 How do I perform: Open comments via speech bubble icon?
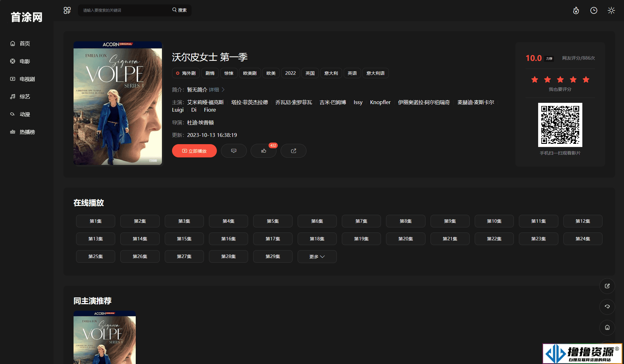234,151
